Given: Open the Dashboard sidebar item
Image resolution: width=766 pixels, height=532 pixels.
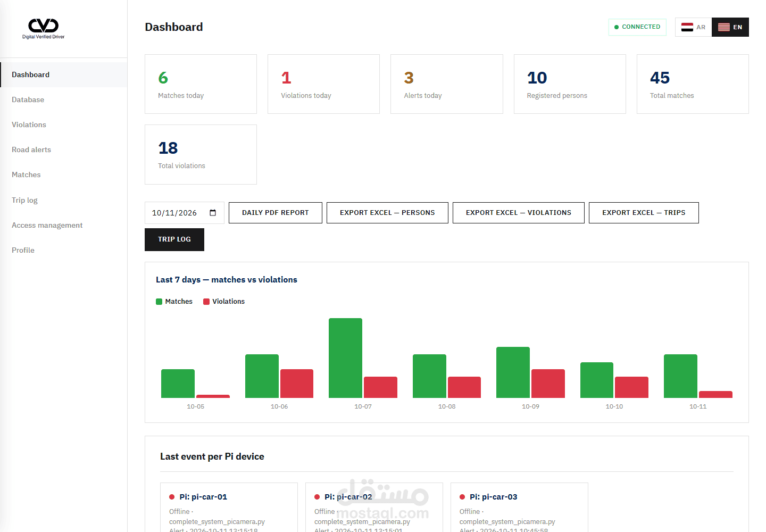Looking at the screenshot, I should point(64,75).
